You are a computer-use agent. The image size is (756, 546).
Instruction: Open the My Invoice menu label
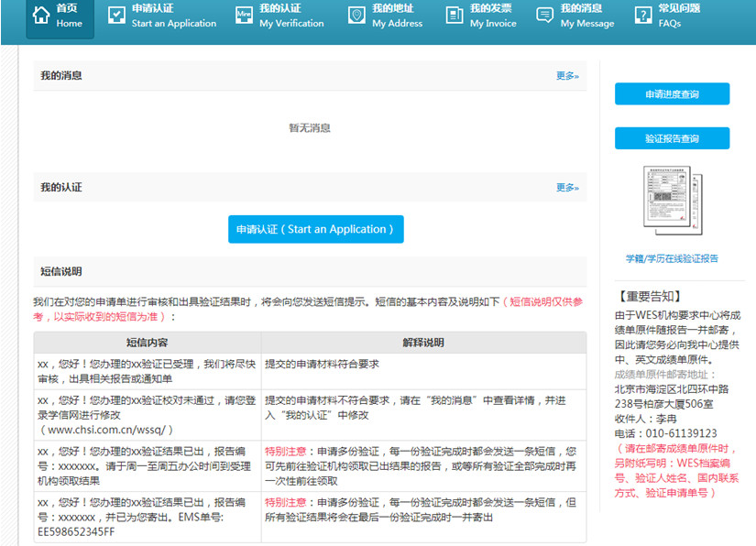(x=493, y=16)
